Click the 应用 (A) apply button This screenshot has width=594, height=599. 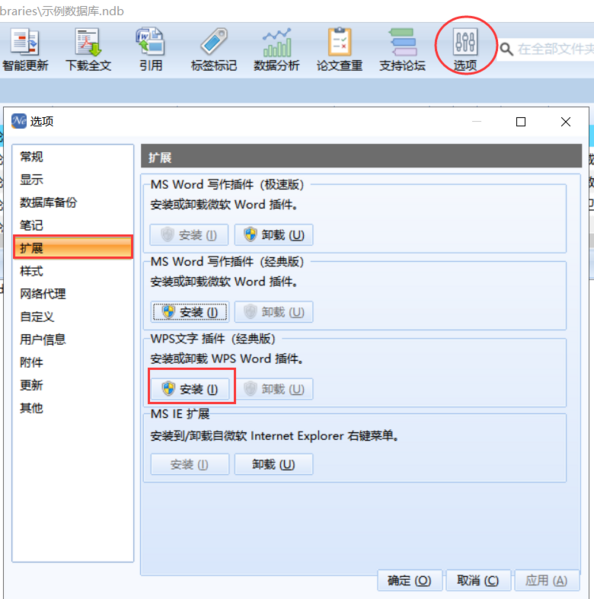coord(547,580)
